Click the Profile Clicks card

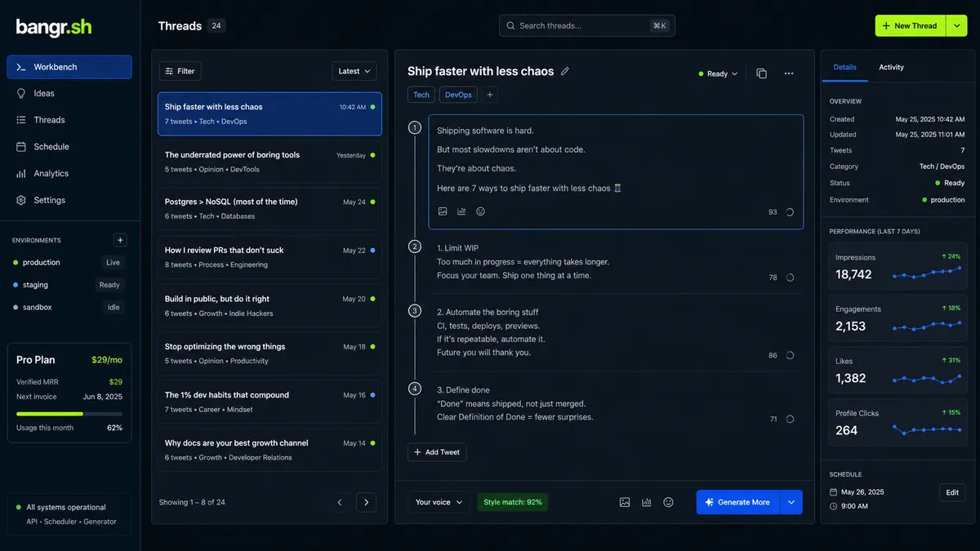pos(897,422)
